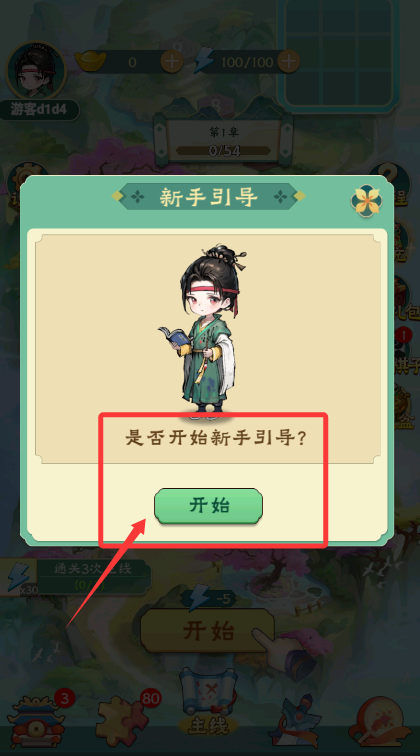The height and width of the screenshot is (756, 420).
Task: Click the green 开始 button in the dialog
Action: (x=208, y=506)
